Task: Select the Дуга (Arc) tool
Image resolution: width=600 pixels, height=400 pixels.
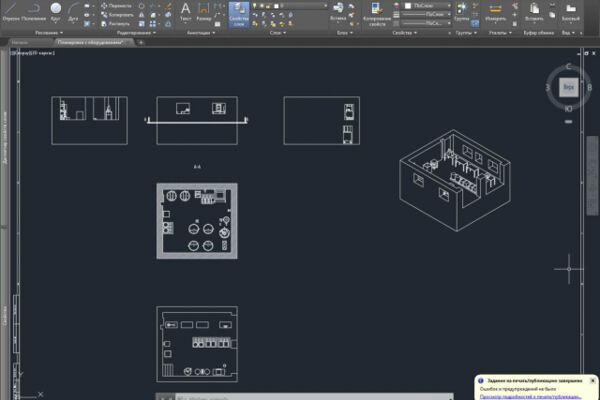Action: pyautogui.click(x=73, y=11)
